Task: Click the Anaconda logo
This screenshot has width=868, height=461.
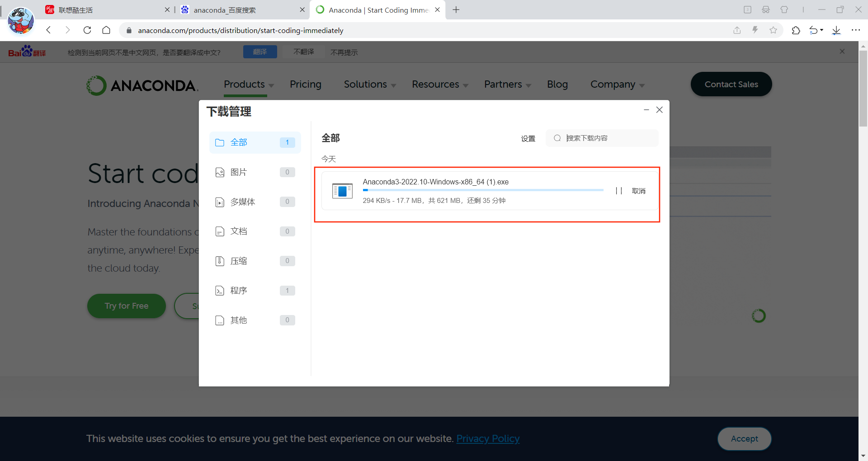Action: point(142,85)
